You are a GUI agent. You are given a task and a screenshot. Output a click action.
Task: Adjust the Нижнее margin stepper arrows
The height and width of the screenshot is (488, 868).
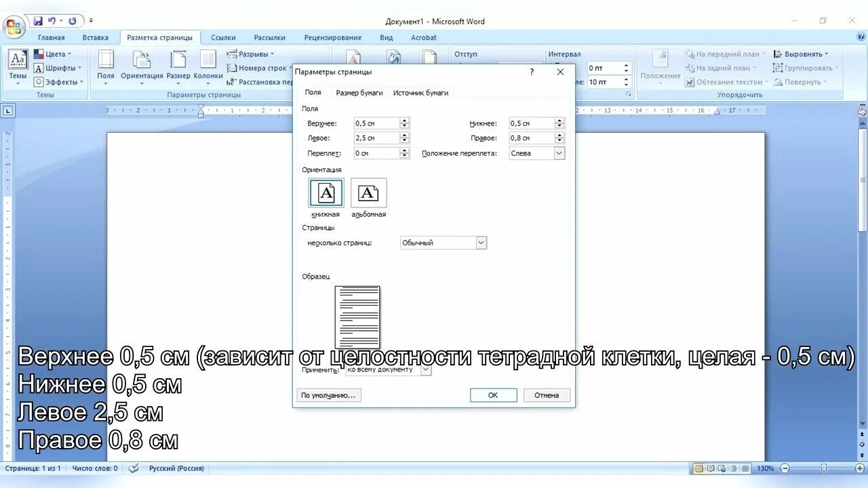pos(559,123)
